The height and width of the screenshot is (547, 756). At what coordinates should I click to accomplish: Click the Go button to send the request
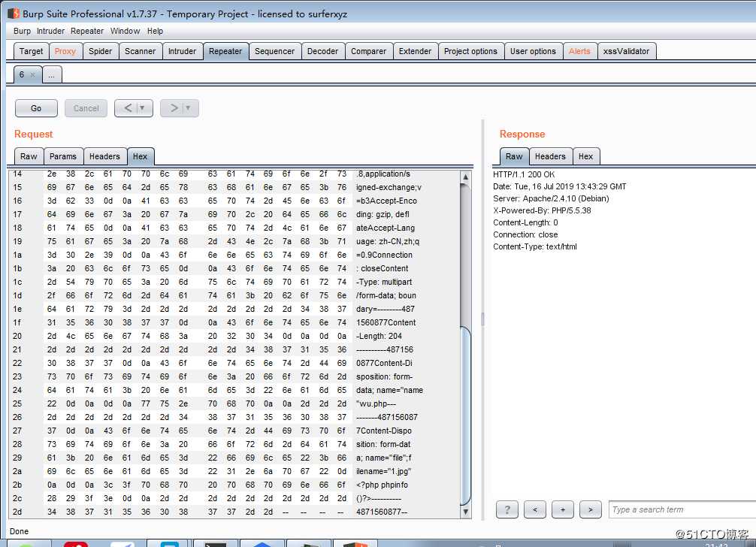point(36,108)
